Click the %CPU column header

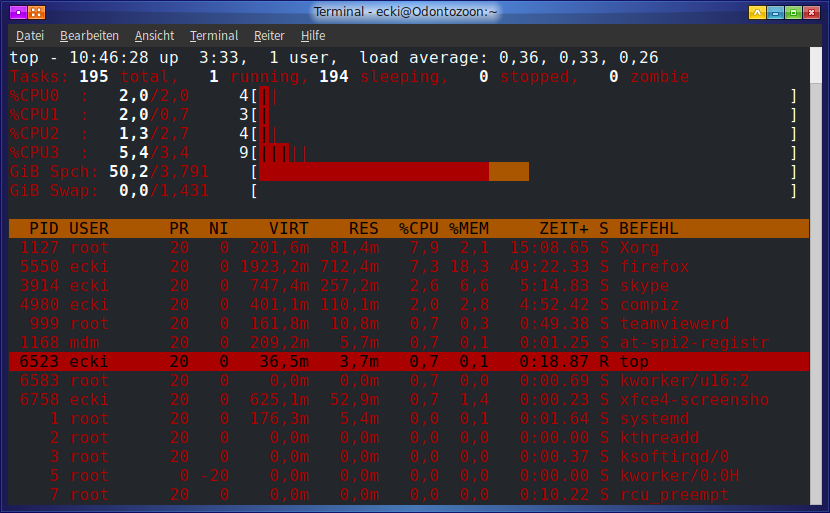coord(419,229)
